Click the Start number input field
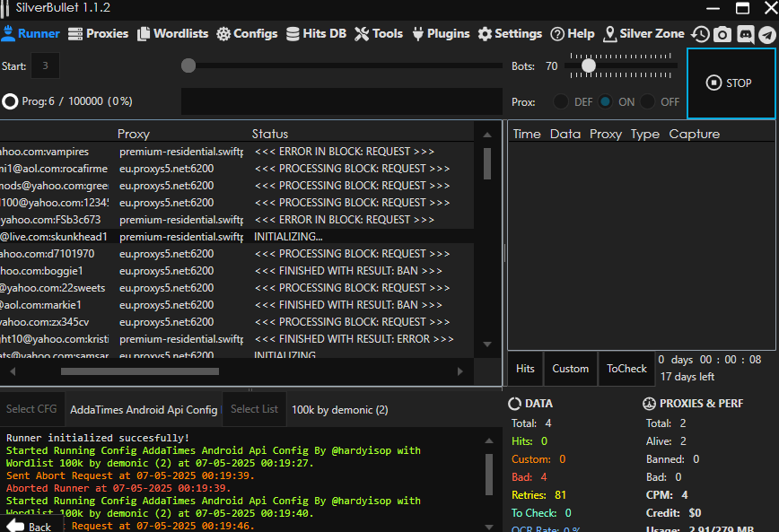The width and height of the screenshot is (779, 532). [45, 65]
